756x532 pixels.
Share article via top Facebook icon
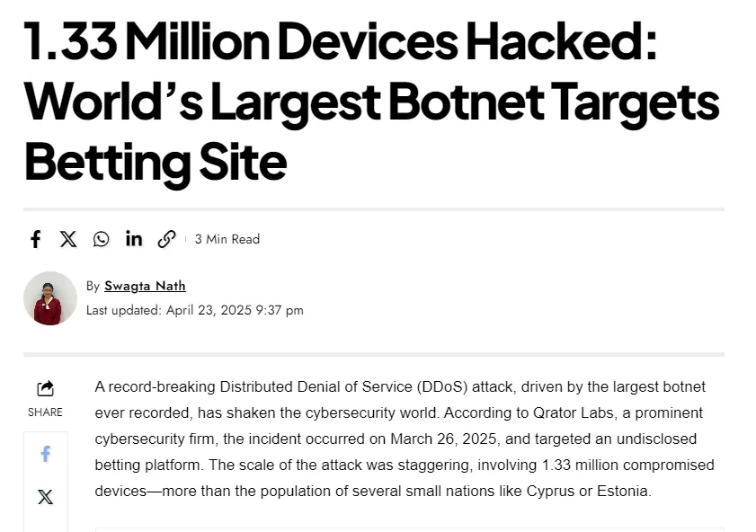tap(35, 239)
